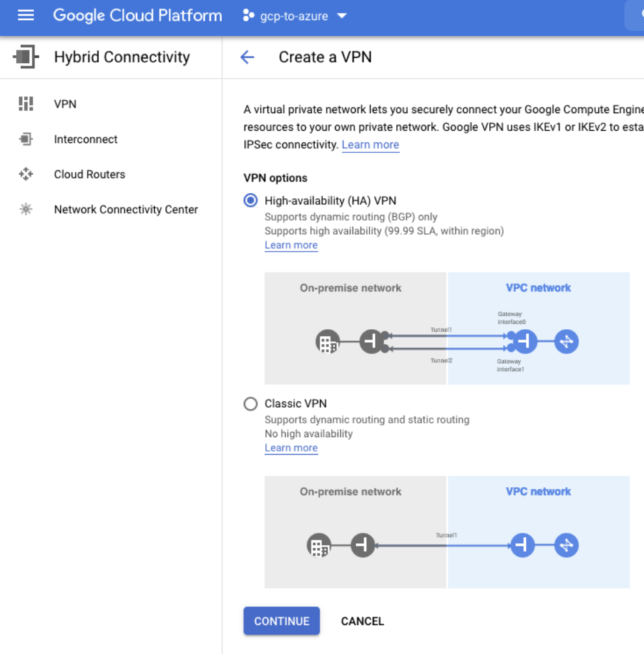644x657 pixels.
Task: Click the Classic VPN topology diagram
Action: pos(447,532)
